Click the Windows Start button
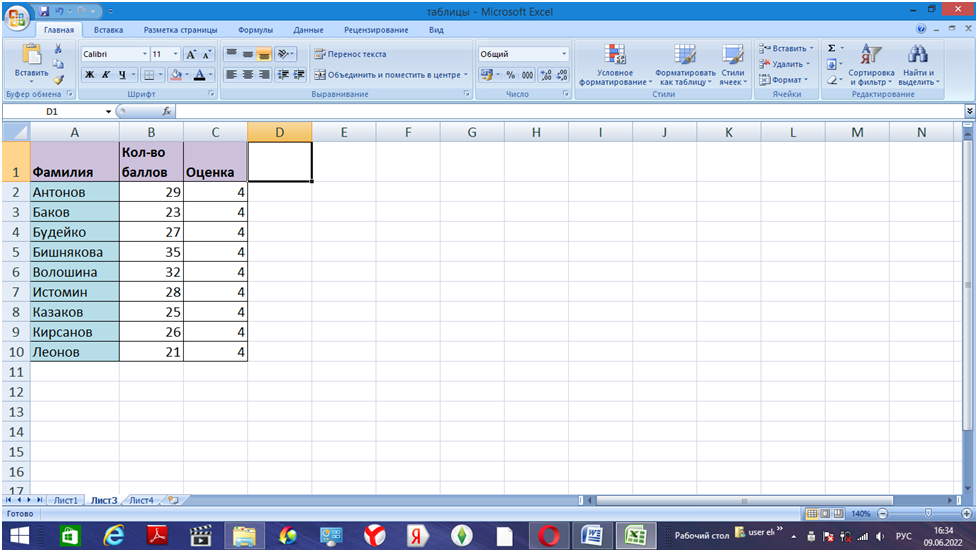 [x=19, y=536]
